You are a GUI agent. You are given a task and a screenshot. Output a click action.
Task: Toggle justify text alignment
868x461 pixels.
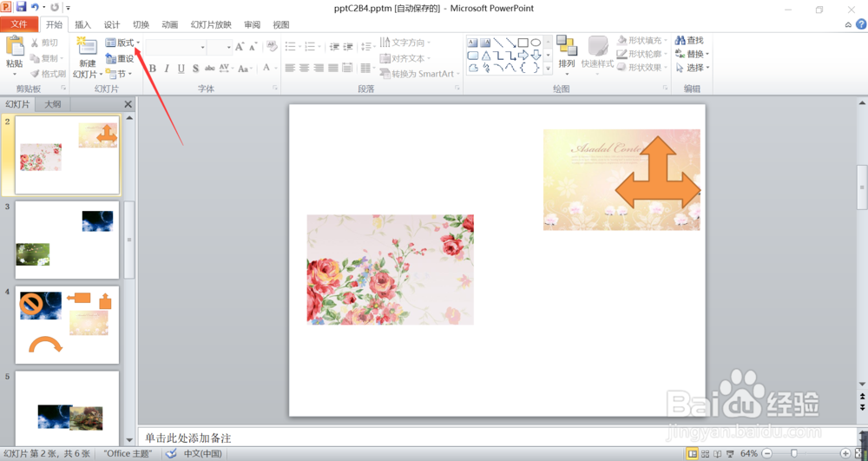coord(333,68)
